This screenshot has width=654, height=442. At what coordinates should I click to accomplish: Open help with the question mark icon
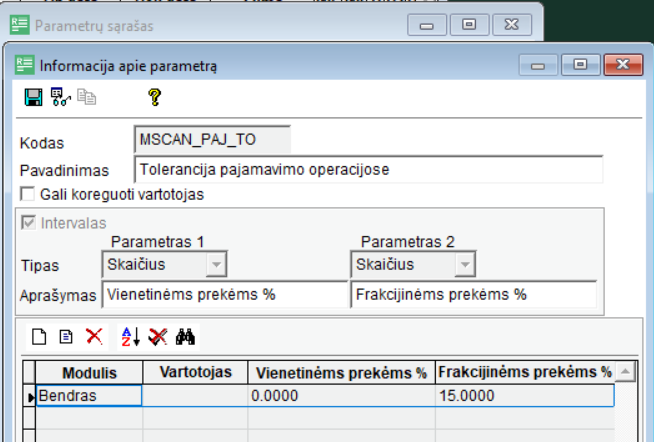(x=154, y=97)
